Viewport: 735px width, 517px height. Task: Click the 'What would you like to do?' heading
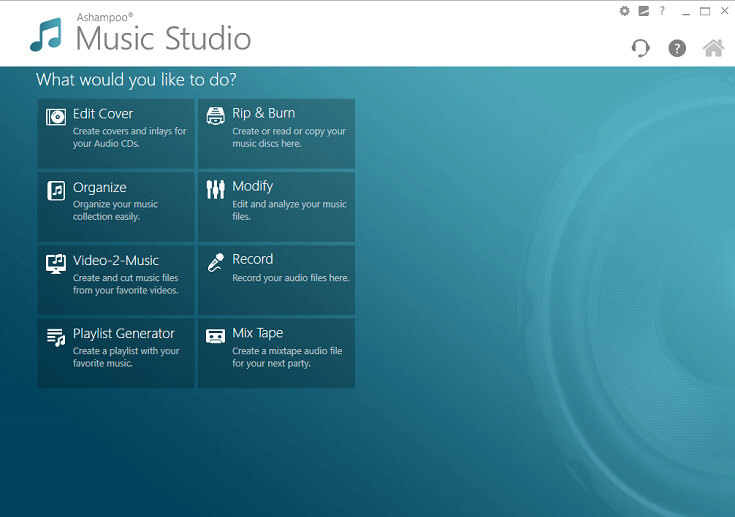coord(136,80)
